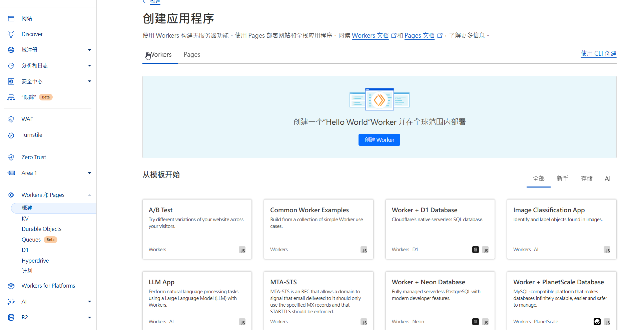Expand the 安全中心 menu arrow
Image resolution: width=644 pixels, height=330 pixels.
pos(89,81)
